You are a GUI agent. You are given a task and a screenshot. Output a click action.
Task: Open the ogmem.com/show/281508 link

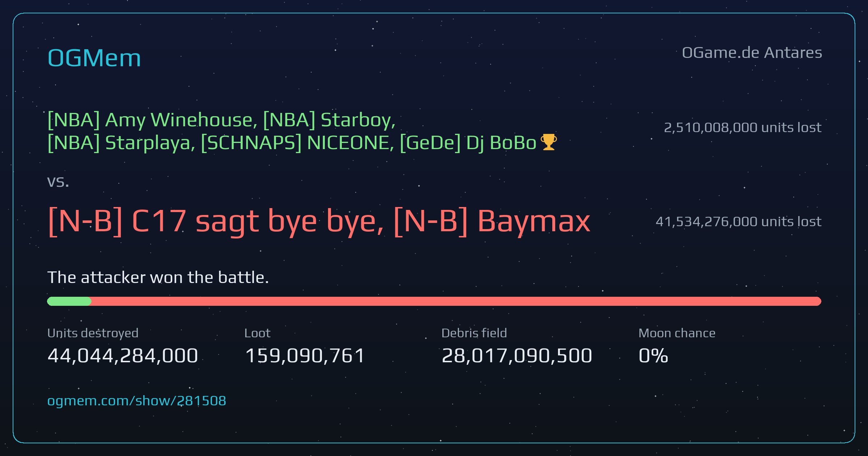(137, 401)
